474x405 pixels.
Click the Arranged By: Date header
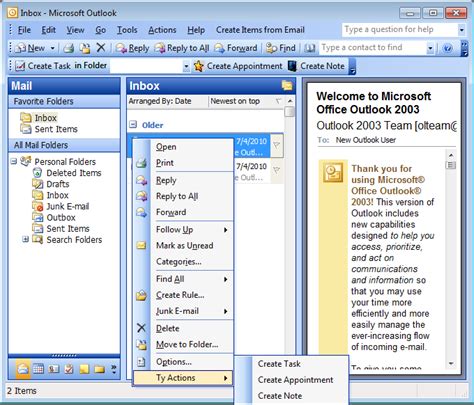[x=160, y=101]
